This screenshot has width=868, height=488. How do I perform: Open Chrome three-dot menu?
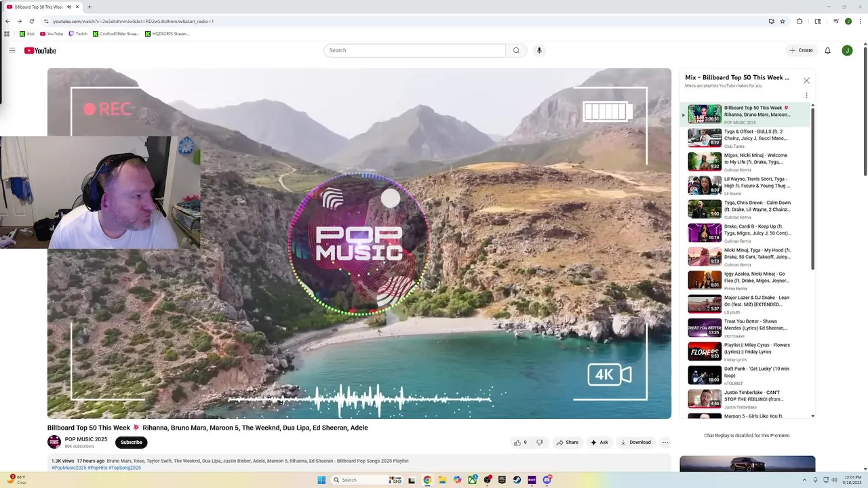coord(860,21)
